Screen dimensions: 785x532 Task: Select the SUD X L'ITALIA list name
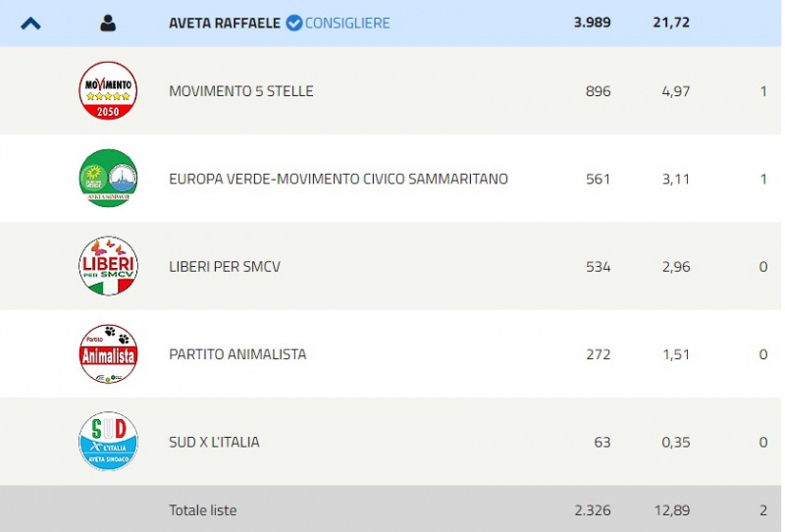214,442
